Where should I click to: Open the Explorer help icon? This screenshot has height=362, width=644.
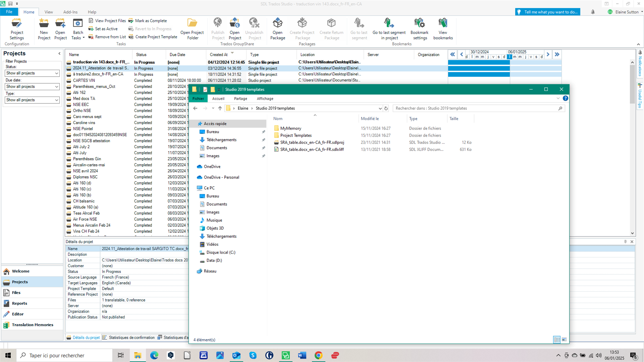pos(565,98)
